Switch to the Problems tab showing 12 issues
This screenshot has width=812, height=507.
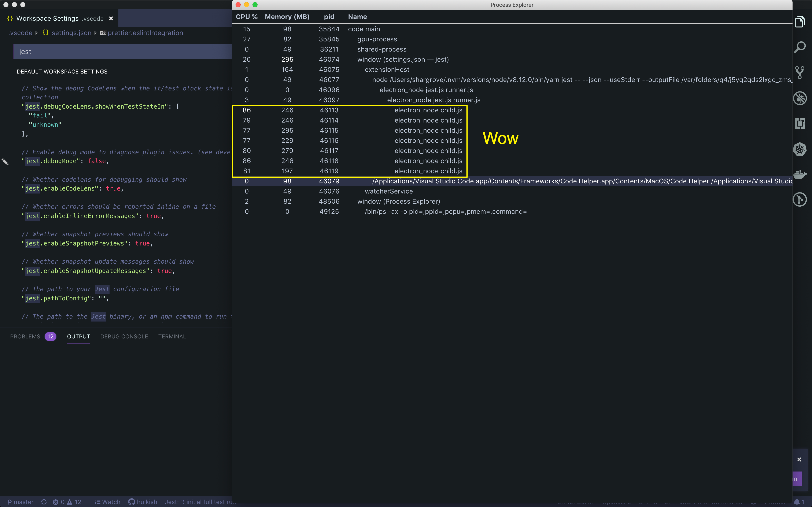[25, 336]
